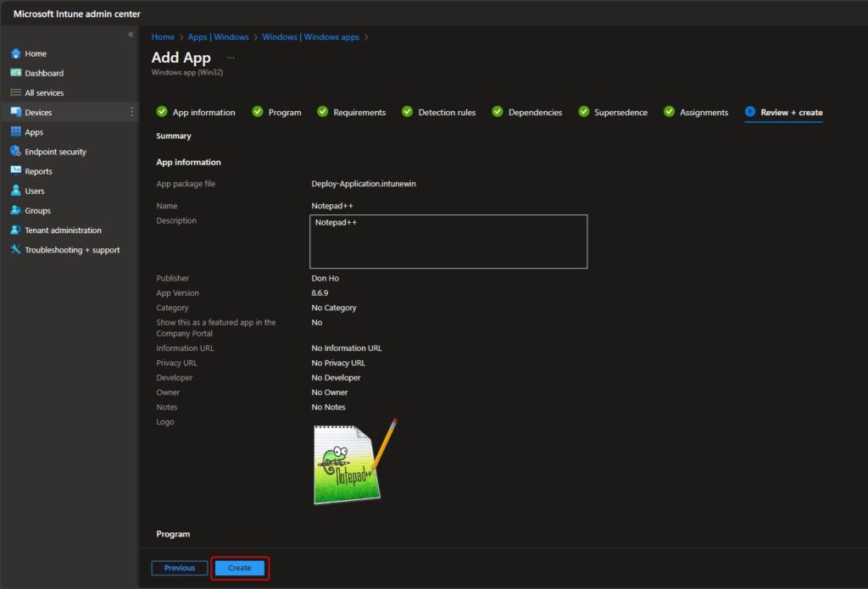Viewport: 868px width, 589px height.
Task: Click the No Privacy URL value
Action: tap(338, 363)
